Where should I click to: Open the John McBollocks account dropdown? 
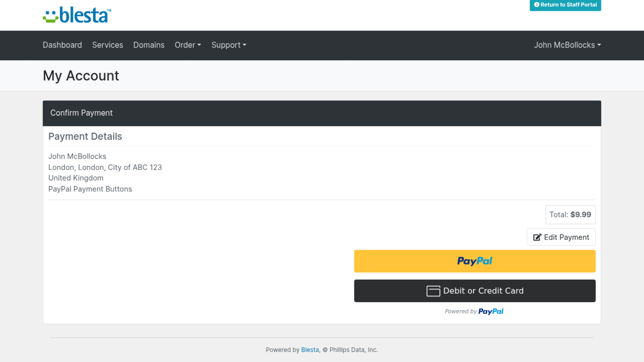pos(567,45)
